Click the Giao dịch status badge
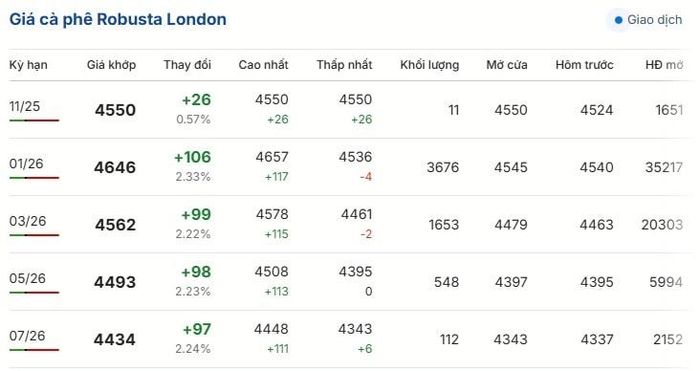700x371 pixels. coord(648,20)
